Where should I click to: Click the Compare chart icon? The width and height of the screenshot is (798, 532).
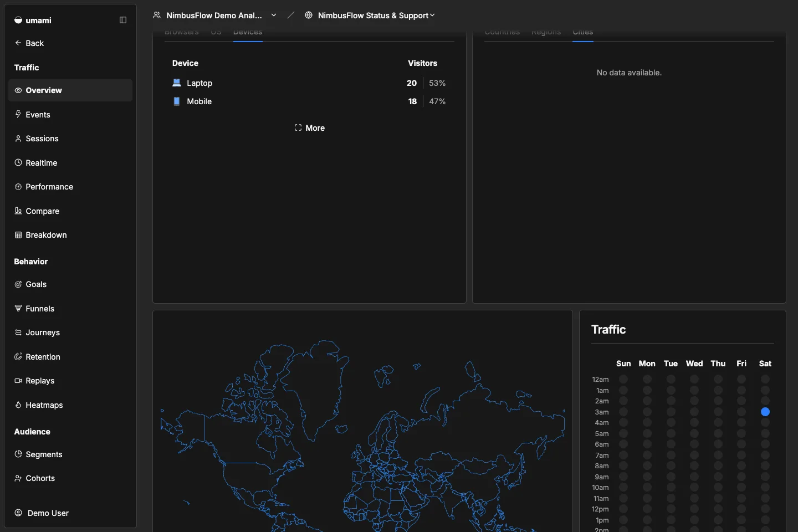click(18, 211)
